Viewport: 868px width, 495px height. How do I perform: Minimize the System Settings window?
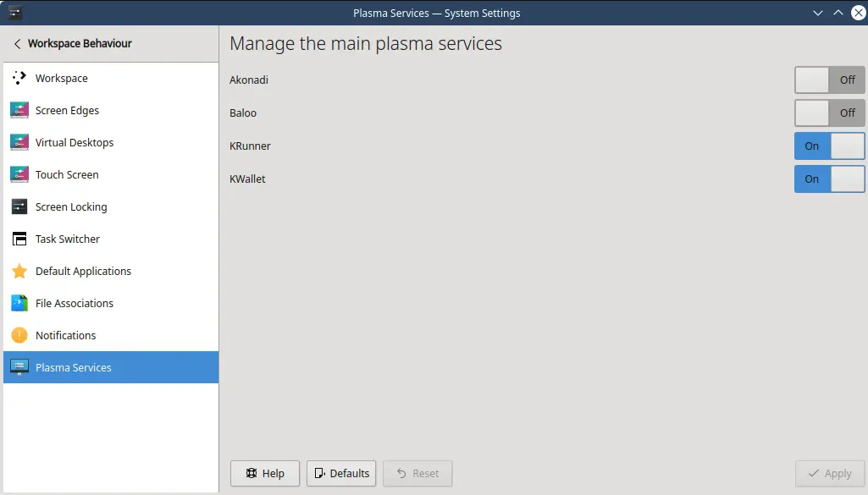tap(818, 13)
